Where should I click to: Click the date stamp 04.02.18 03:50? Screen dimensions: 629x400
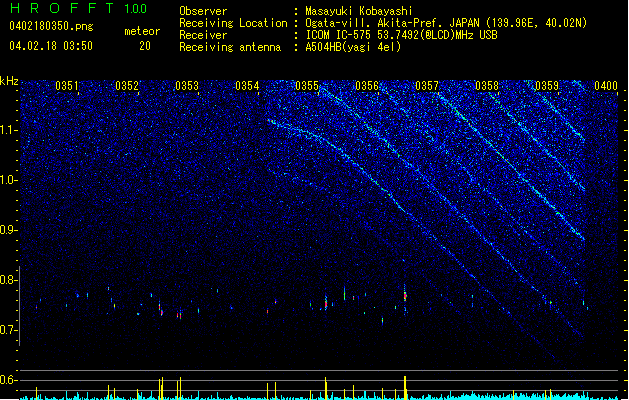point(51,46)
